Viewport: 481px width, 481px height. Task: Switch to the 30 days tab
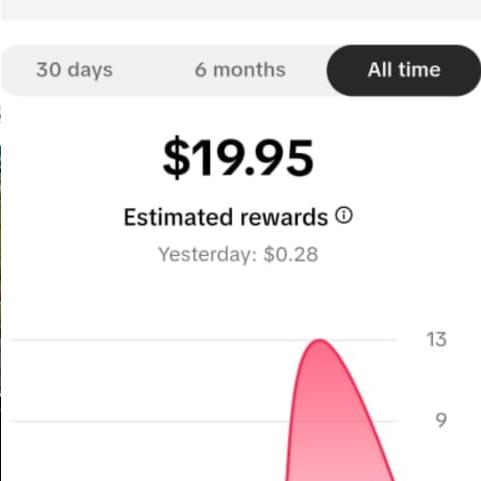74,70
